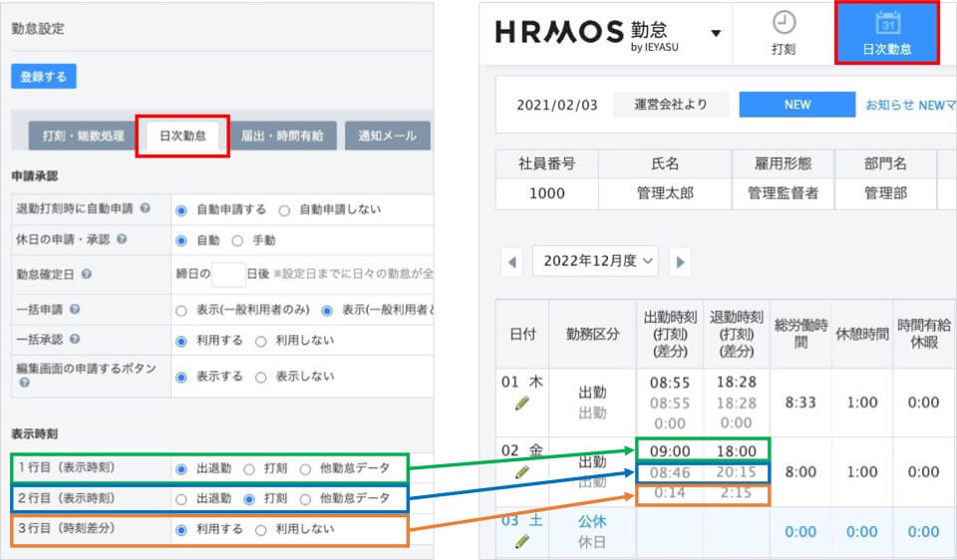Click the 2021/02/03 notice date
The height and width of the screenshot is (560, 957).
pyautogui.click(x=556, y=105)
